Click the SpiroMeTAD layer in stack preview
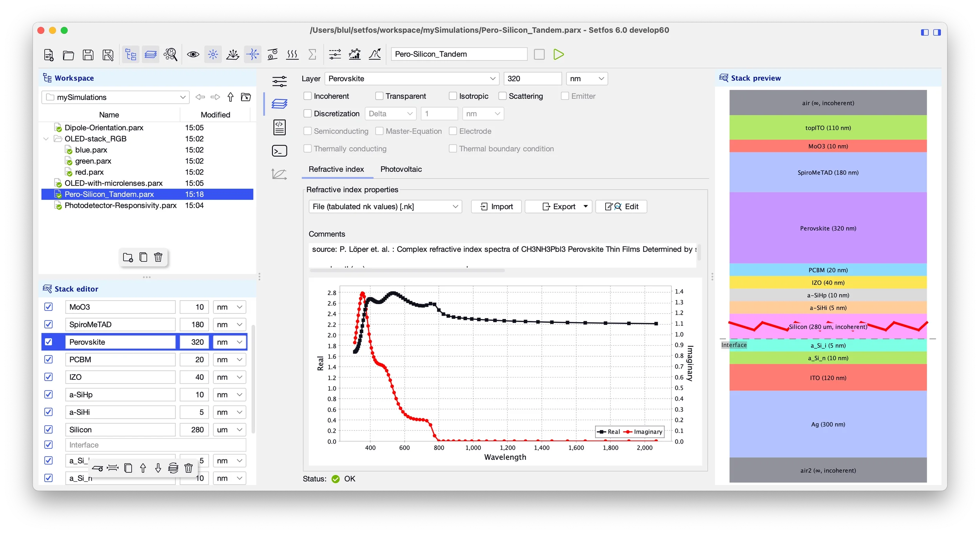The height and width of the screenshot is (534, 980). pos(828,173)
